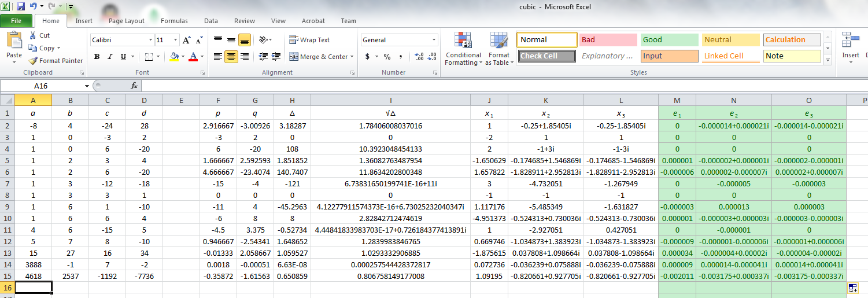Select column I header
868x298 pixels.
(x=390, y=101)
